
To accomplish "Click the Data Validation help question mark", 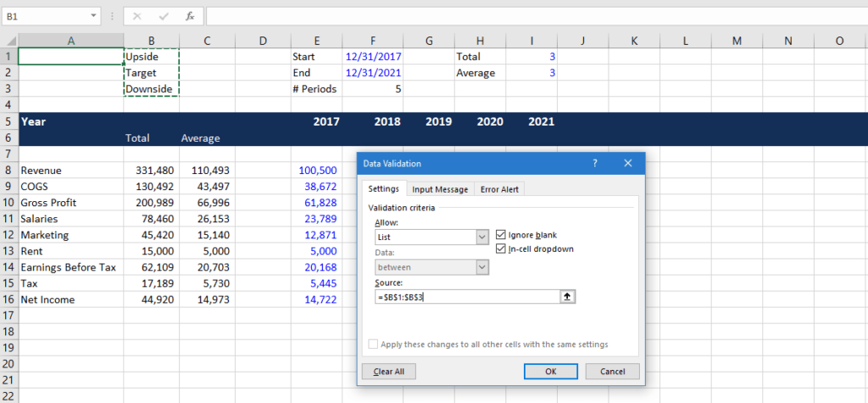I will (595, 163).
